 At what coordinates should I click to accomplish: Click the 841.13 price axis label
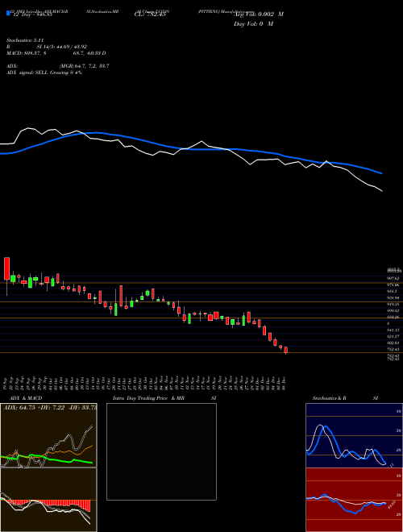pyautogui.click(x=394, y=330)
